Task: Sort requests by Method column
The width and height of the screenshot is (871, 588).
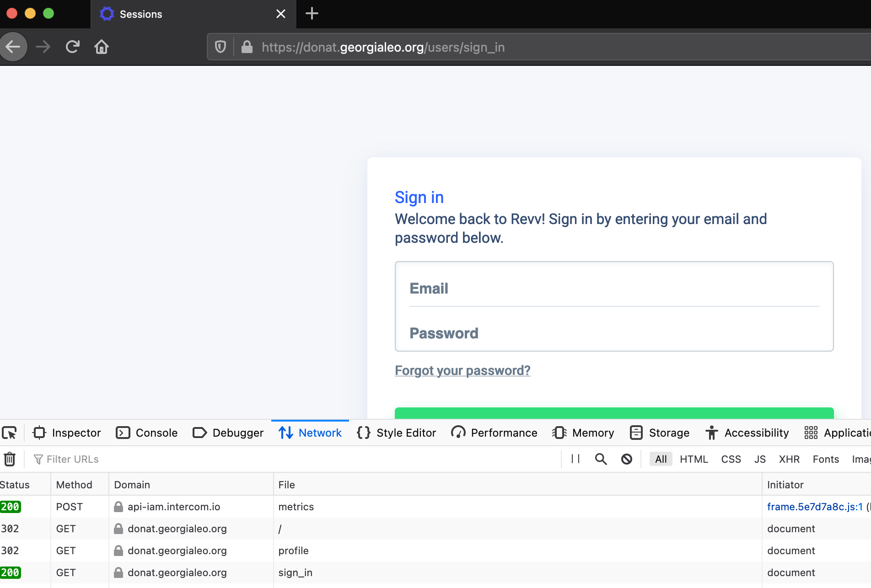Action: [80, 485]
